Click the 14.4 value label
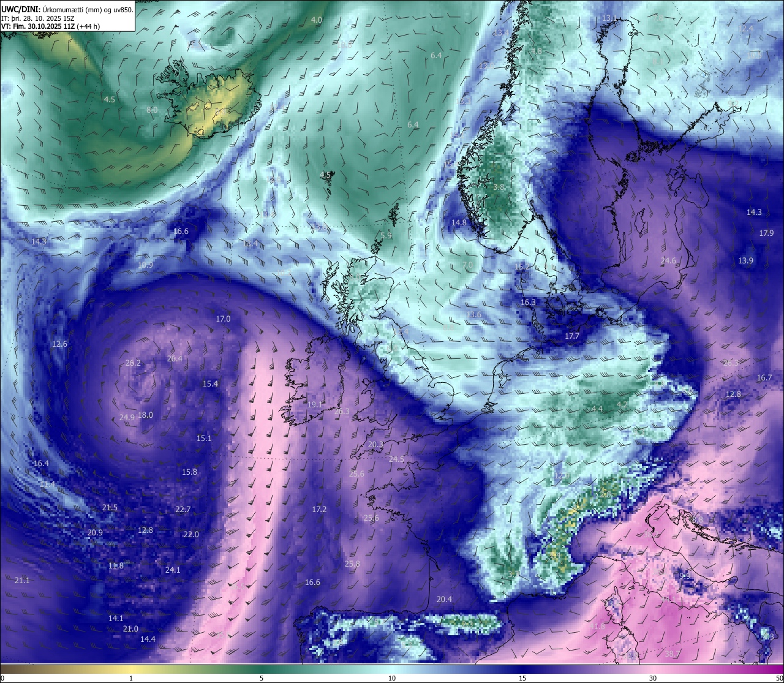 148,640
